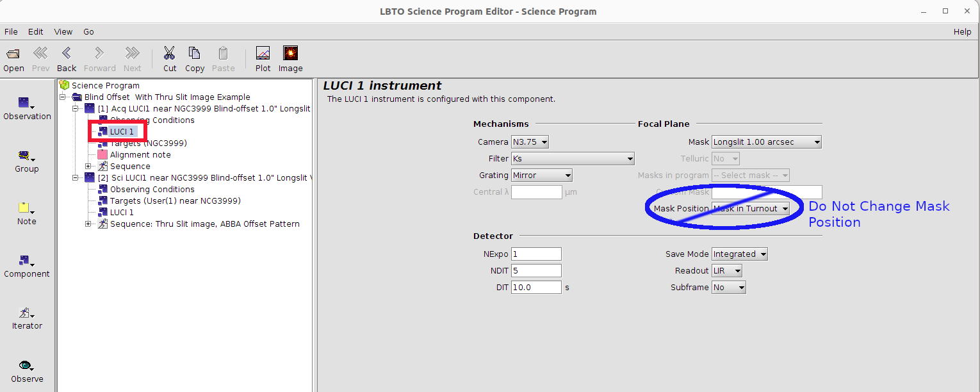Image resolution: width=980 pixels, height=392 pixels.
Task: Open the Help menu
Action: 962,31
